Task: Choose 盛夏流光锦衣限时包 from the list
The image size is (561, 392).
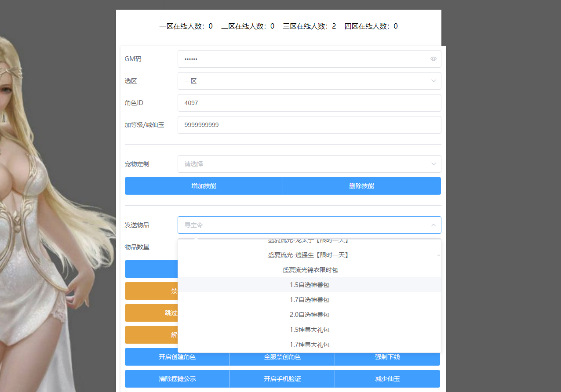Action: coord(309,270)
